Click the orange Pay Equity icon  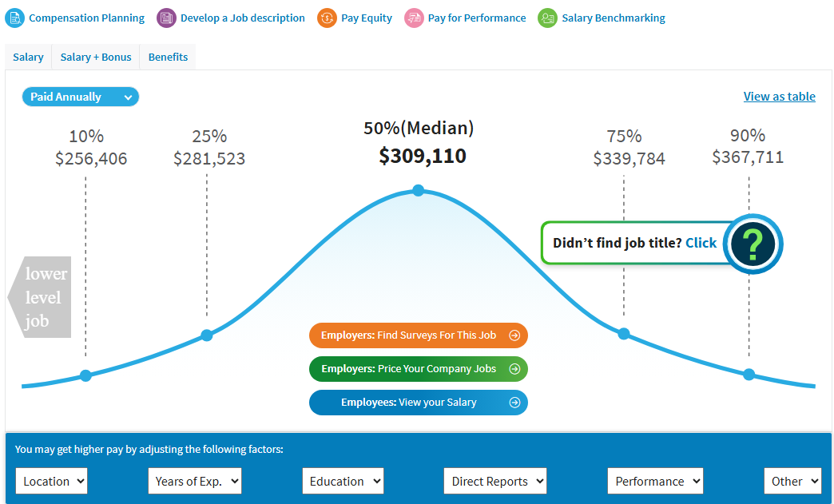click(326, 18)
